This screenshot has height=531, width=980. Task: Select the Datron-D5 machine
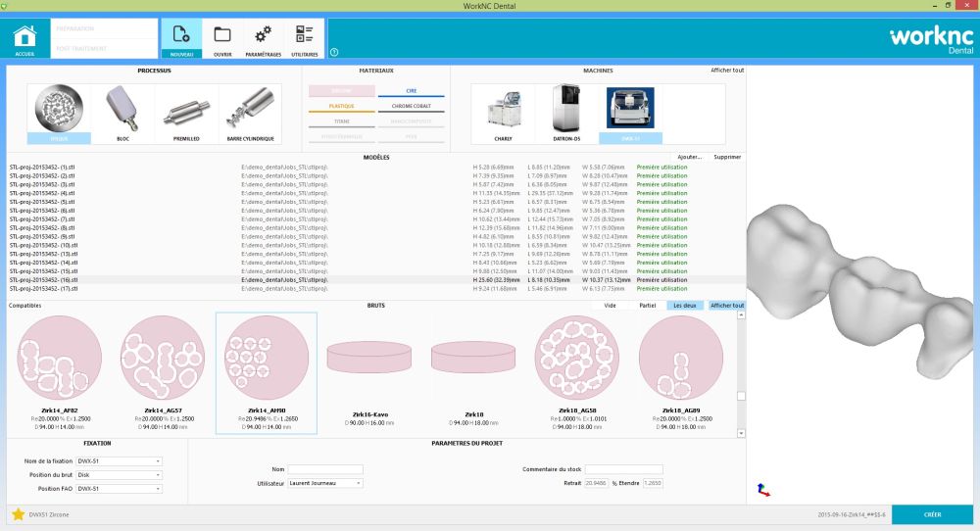click(x=566, y=114)
